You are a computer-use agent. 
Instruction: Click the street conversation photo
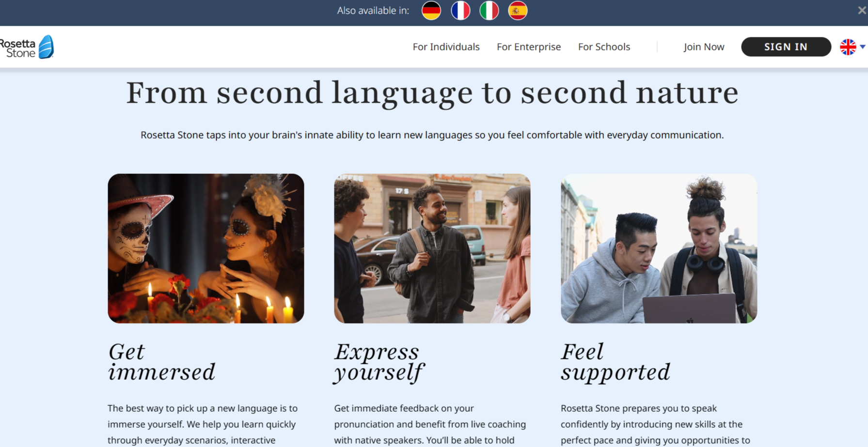click(432, 248)
